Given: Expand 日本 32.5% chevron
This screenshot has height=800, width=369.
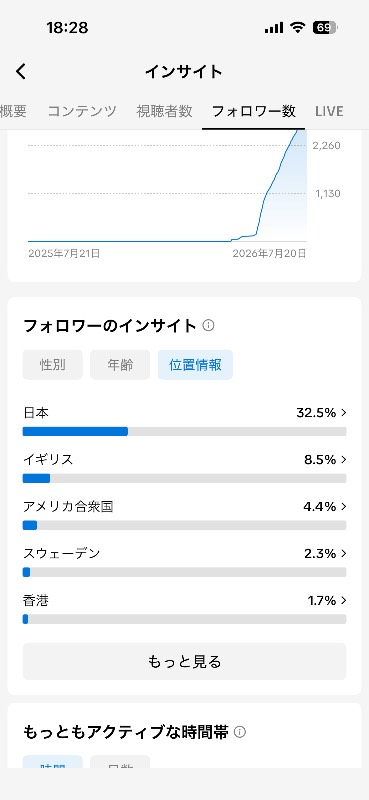Looking at the screenshot, I should click(343, 413).
